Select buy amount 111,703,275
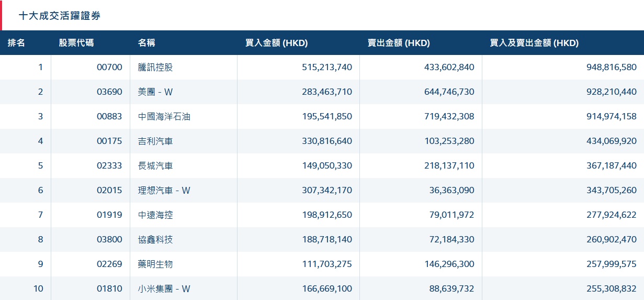Screen dimensions: 644x300 click(x=327, y=264)
